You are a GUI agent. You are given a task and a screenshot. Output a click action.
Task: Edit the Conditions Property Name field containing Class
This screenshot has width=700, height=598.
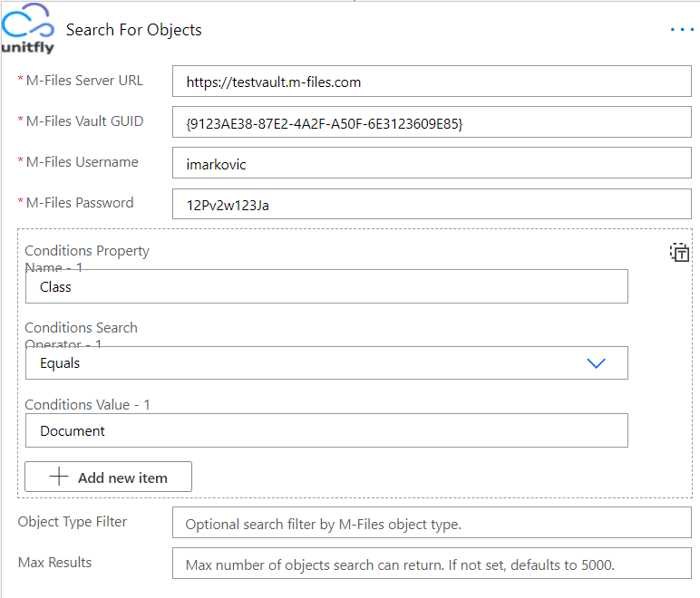point(326,286)
